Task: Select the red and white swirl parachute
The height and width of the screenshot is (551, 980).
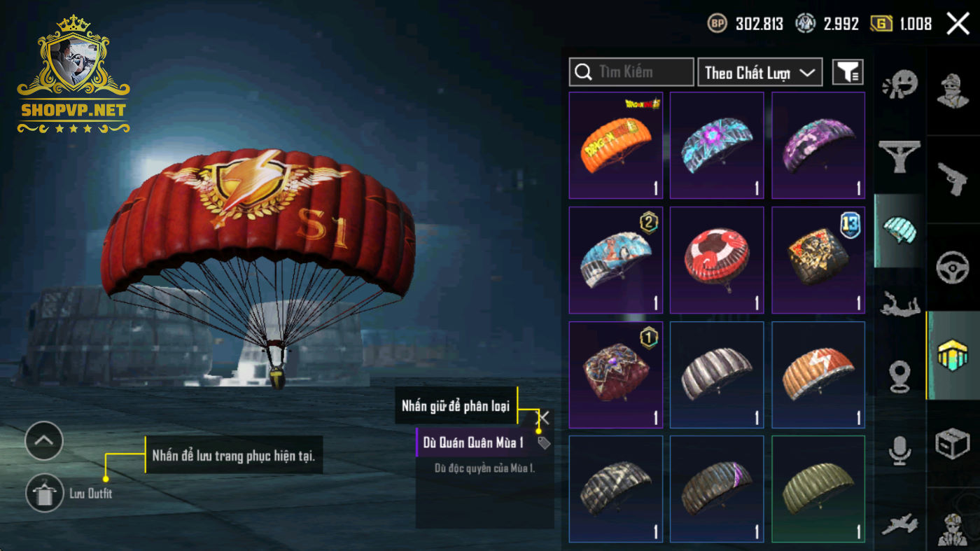Action: pyautogui.click(x=717, y=260)
